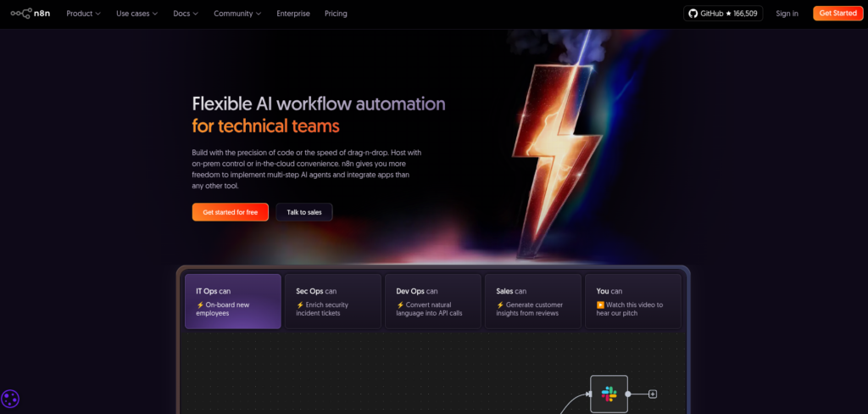Open the Docs dropdown menu

[x=186, y=14]
